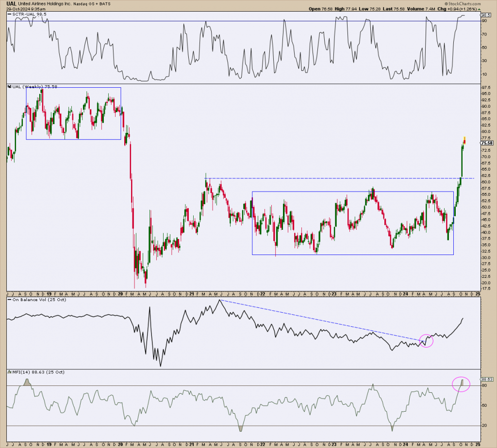This screenshot has width=497, height=448.
Task: Click the 80.0 price axis label
Action: click(486, 132)
